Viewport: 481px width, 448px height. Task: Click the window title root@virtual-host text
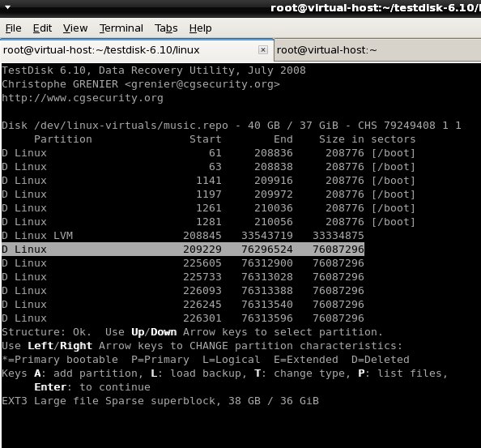[376, 7]
